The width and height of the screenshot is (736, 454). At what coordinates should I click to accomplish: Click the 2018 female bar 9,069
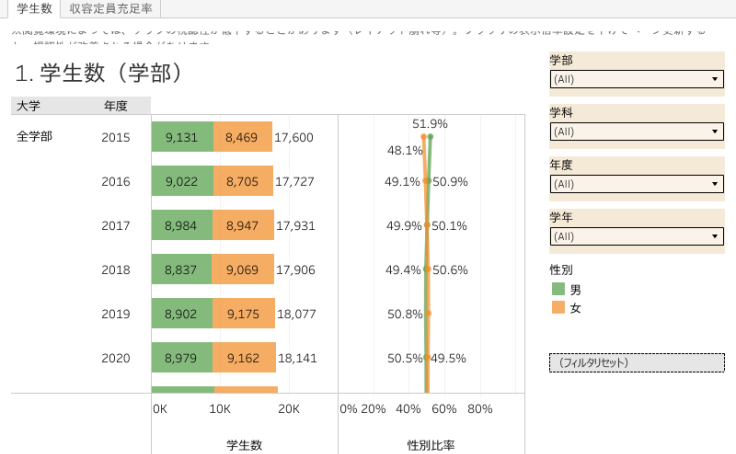pos(243,270)
